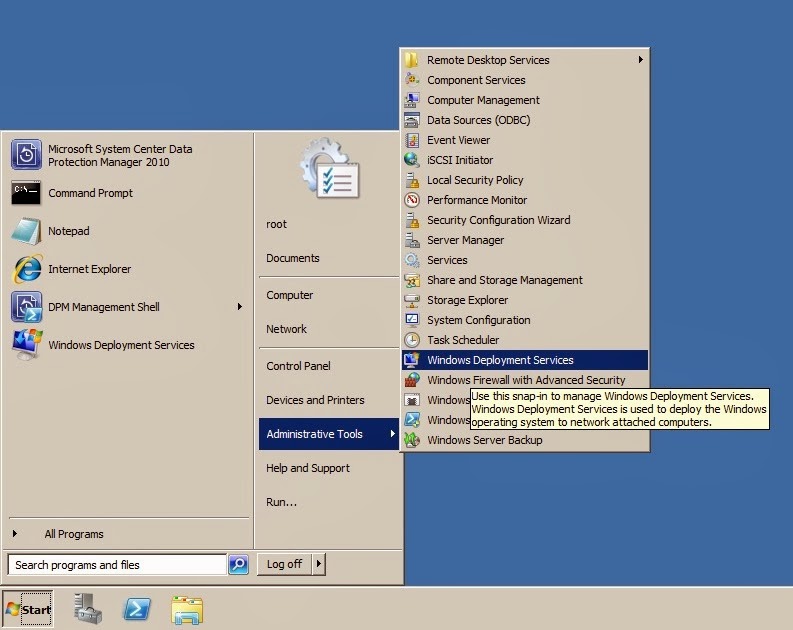Launch Command Prompt from its black icon
The height and width of the screenshot is (630, 793).
(x=26, y=193)
